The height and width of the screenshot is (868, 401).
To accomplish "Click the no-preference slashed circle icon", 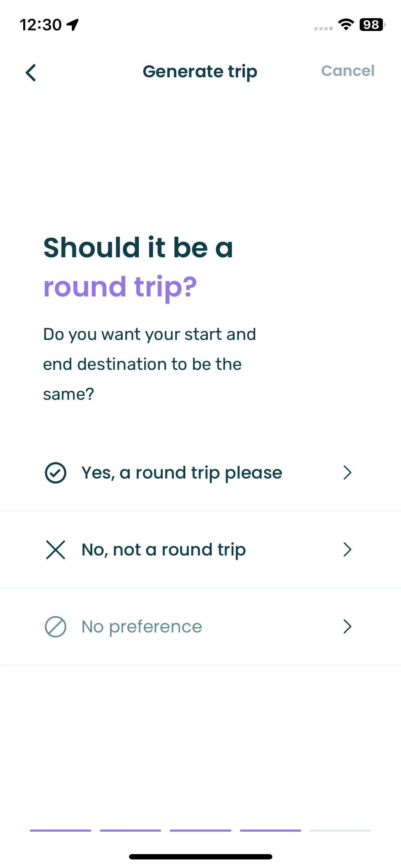I will (56, 627).
